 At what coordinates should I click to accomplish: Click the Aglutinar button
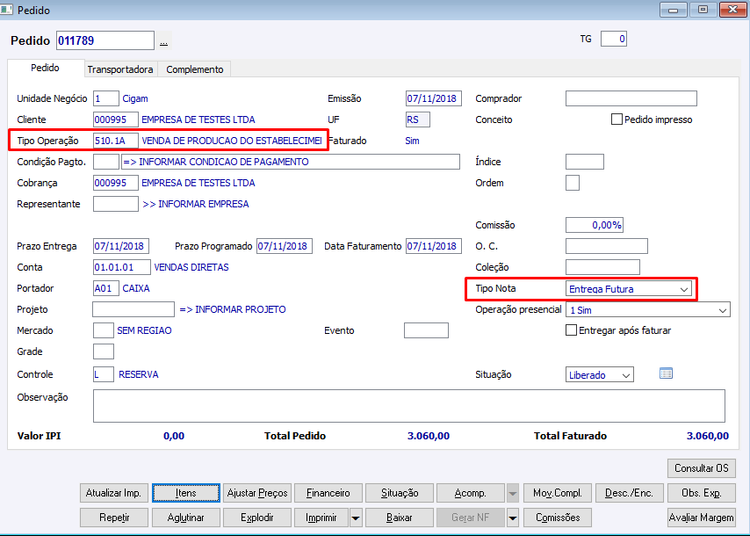click(x=186, y=517)
